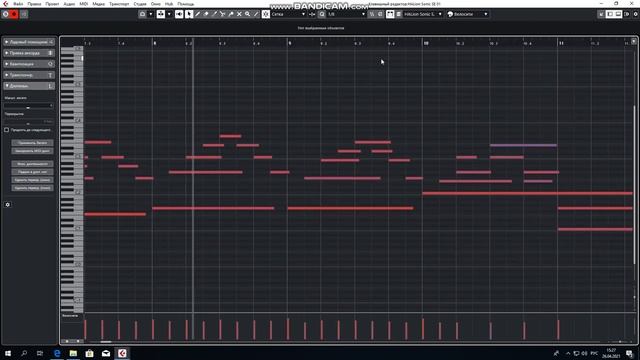Click the piano roll vertical scrollbar
Image resolution: width=640 pixels, height=360 pixels.
coord(634,184)
